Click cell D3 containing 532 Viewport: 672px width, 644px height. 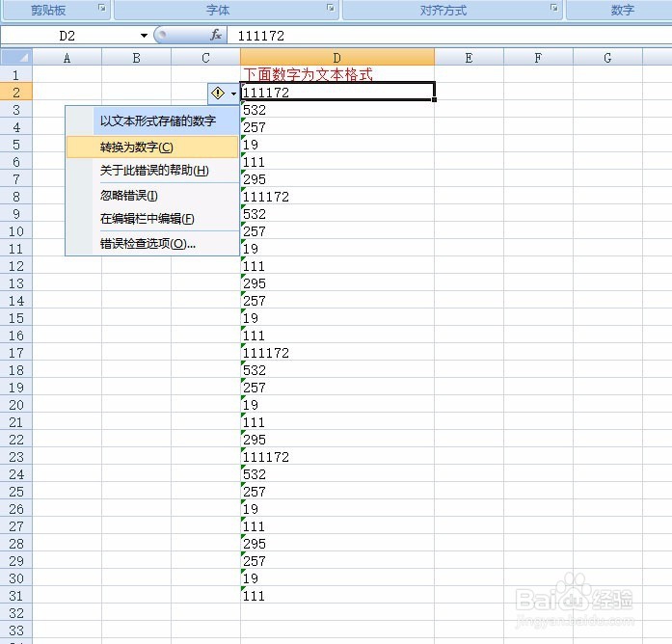tap(337, 110)
